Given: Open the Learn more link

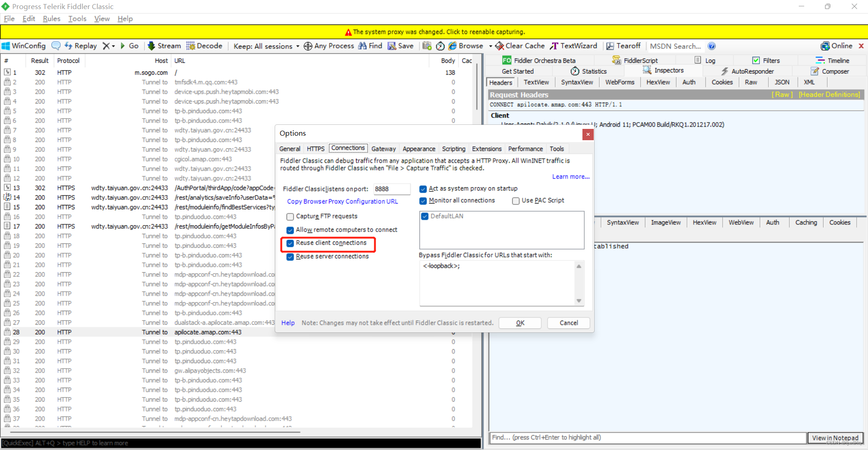Looking at the screenshot, I should (571, 177).
